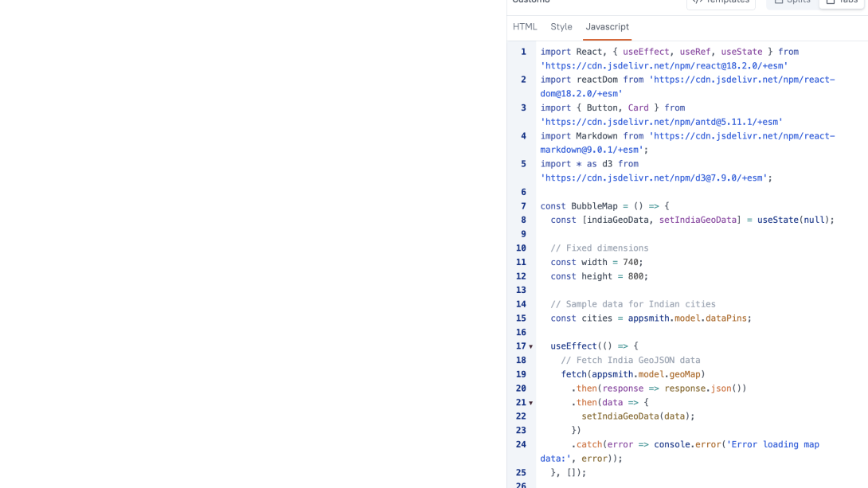Click line number 15 in the gutter
Screen dimensions: 868x488
point(521,318)
